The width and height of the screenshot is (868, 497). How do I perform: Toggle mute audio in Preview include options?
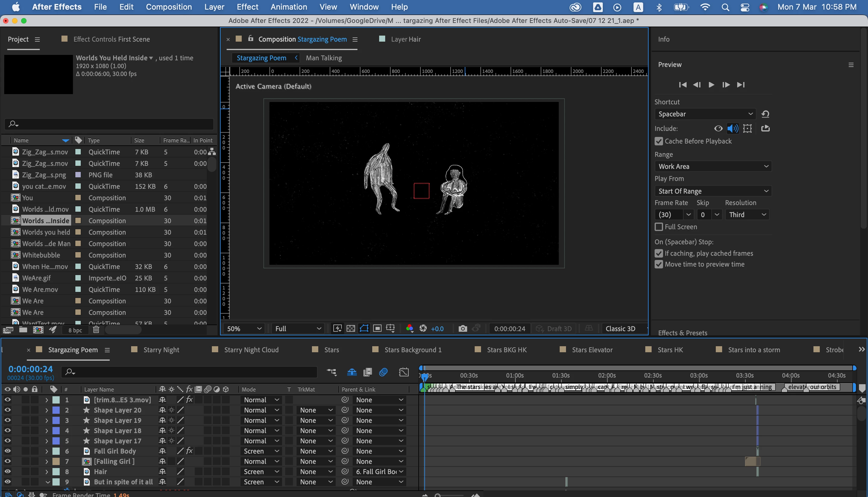coord(732,128)
